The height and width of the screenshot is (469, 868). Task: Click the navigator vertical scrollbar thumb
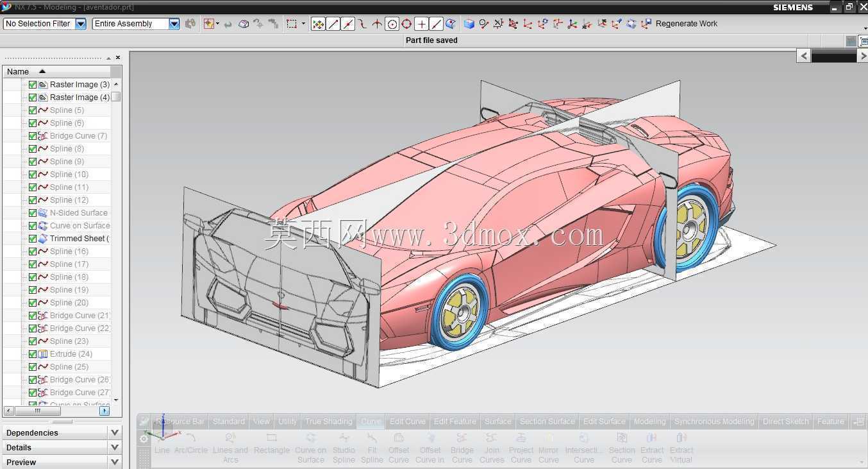click(x=116, y=97)
